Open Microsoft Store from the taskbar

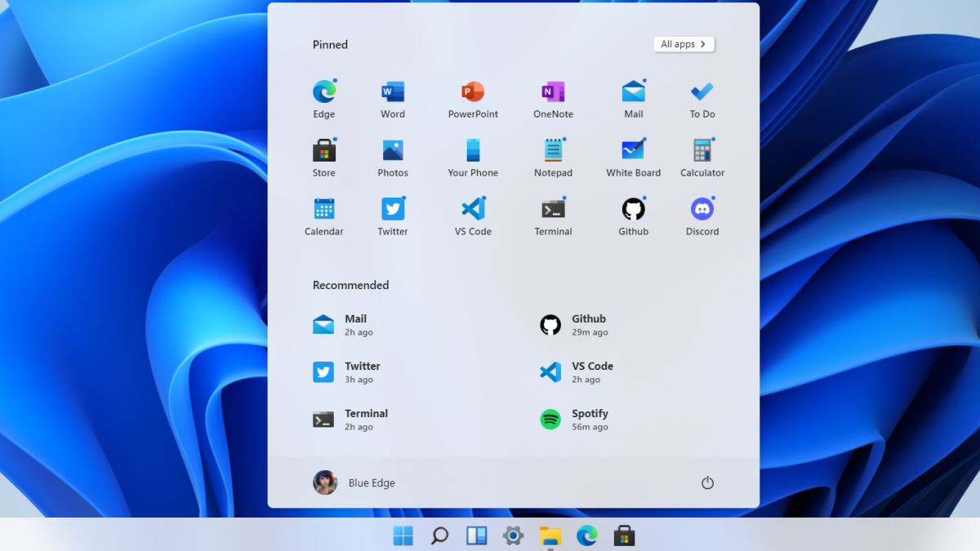624,535
